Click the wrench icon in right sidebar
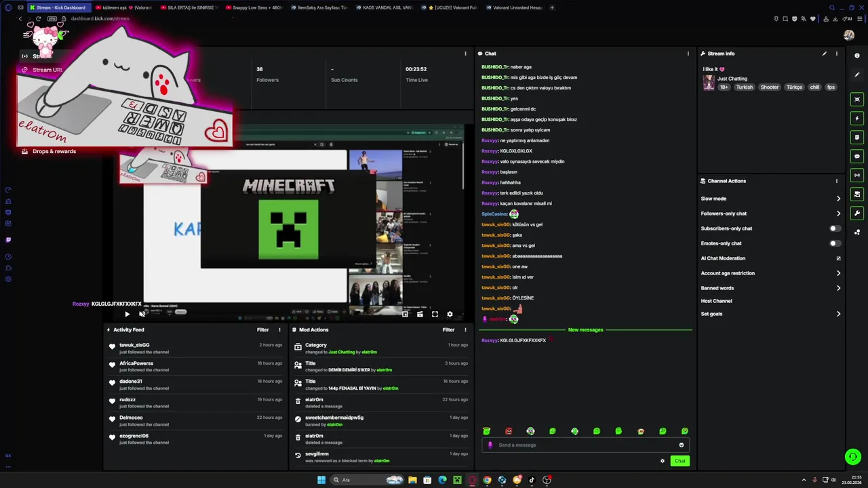This screenshot has height=488, width=868. click(x=857, y=213)
